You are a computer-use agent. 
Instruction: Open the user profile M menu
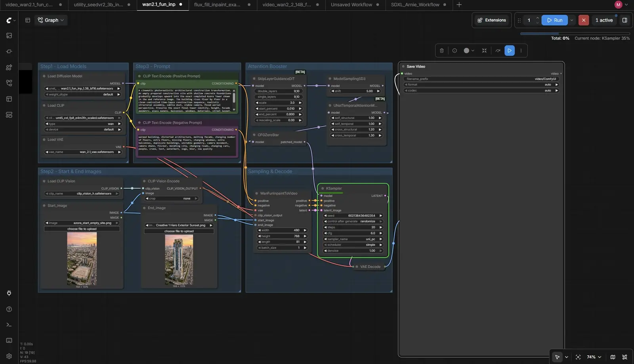(x=621, y=5)
